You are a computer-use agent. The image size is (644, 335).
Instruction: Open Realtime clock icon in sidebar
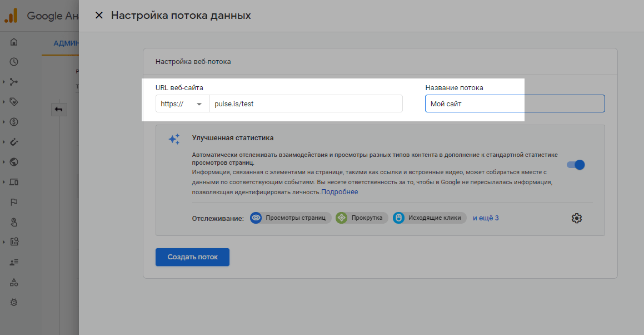coord(14,62)
